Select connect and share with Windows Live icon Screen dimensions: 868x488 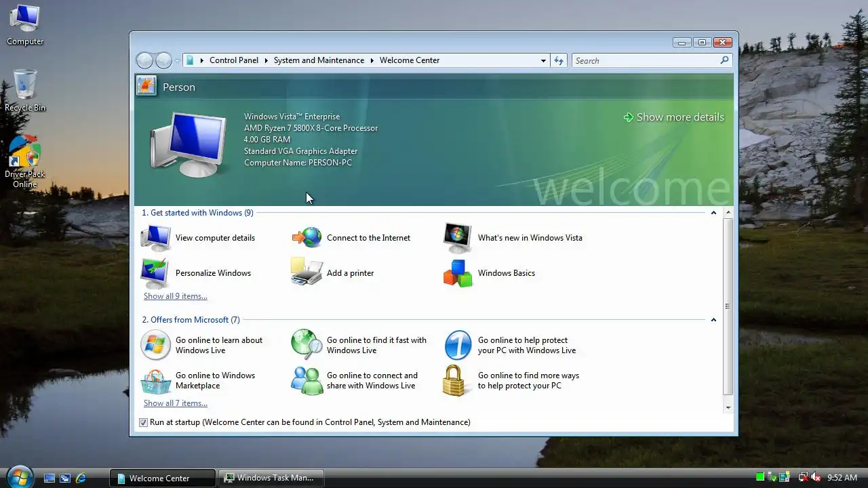tap(307, 380)
